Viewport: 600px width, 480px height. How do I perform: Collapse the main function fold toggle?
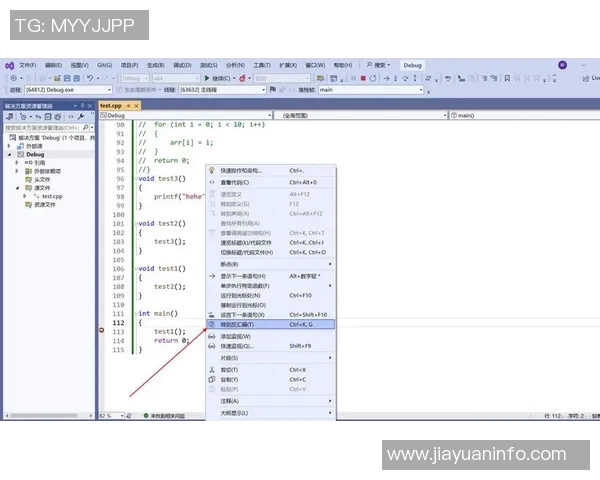tap(136, 313)
